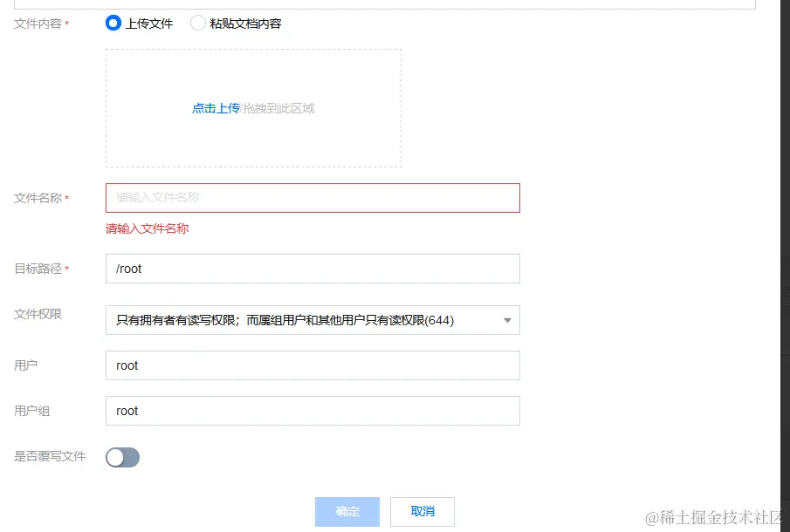Click the 目标路径 field label
This screenshot has width=790, height=532.
pos(38,269)
